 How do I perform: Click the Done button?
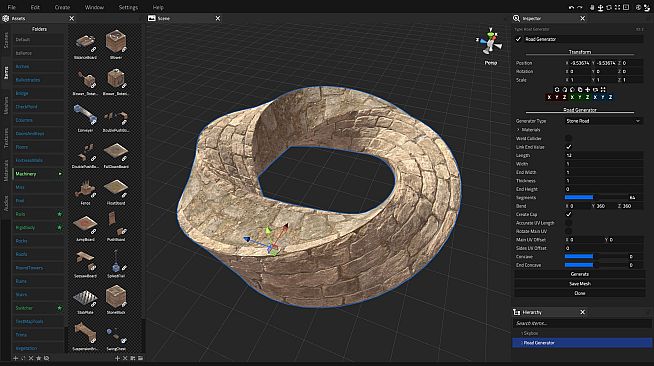[580, 293]
